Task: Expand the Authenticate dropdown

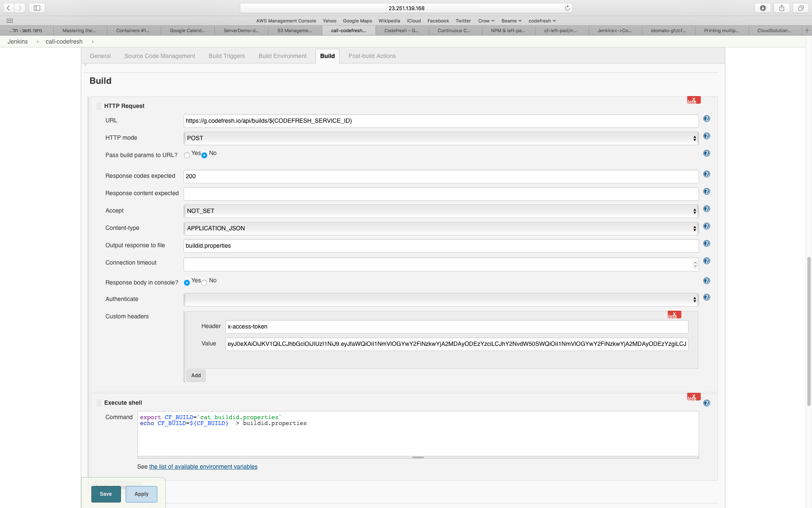Action: [441, 300]
